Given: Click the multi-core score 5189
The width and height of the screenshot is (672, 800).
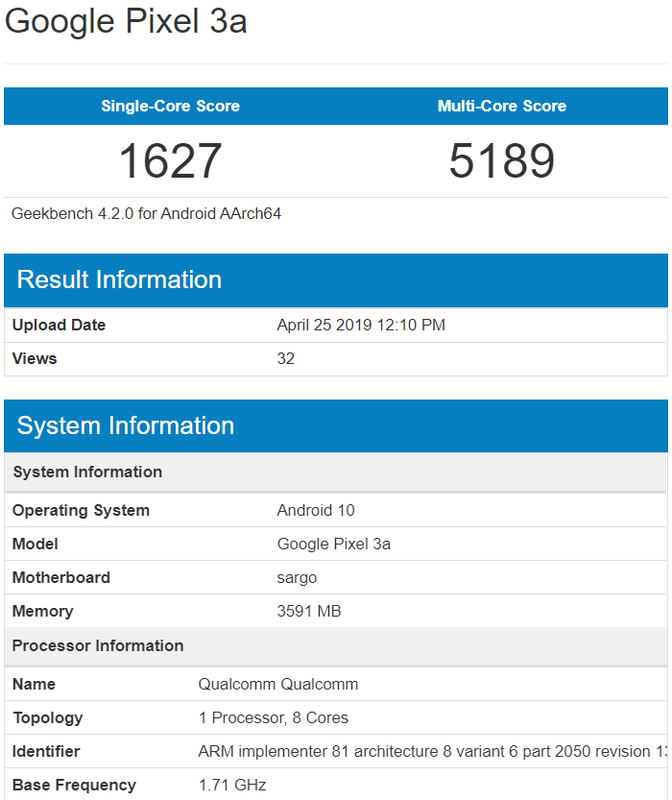Looking at the screenshot, I should pos(502,160).
